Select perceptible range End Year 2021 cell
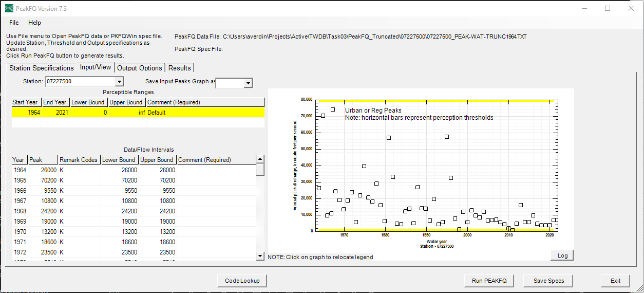644x293 pixels. [56, 112]
